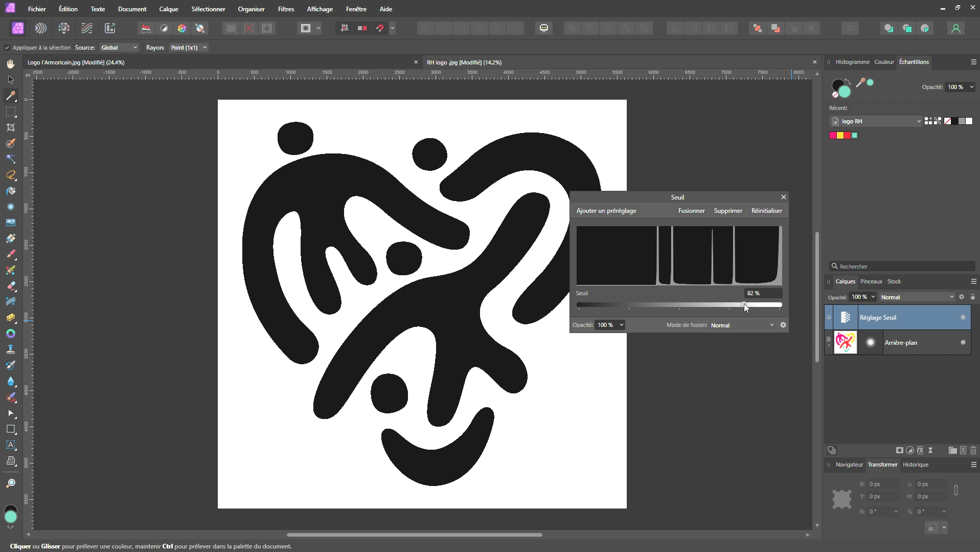Delete layer with trash icon
This screenshot has width=980, height=552.
(x=973, y=450)
